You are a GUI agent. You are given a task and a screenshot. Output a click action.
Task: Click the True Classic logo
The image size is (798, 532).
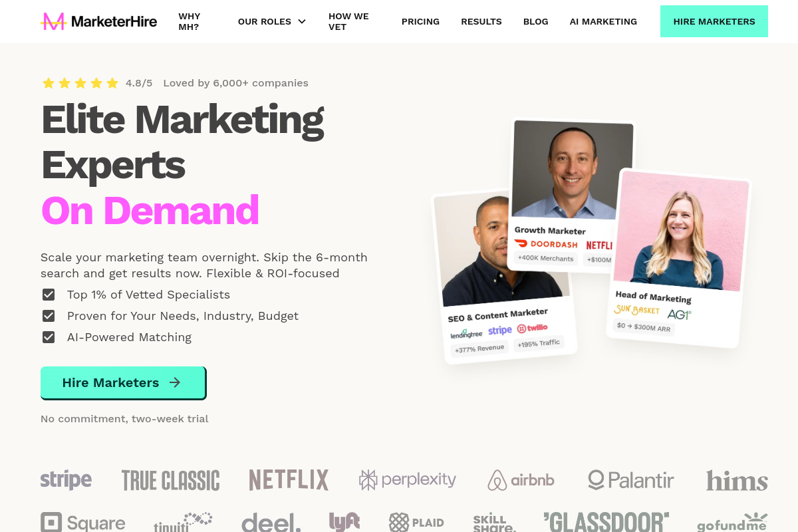pos(170,480)
